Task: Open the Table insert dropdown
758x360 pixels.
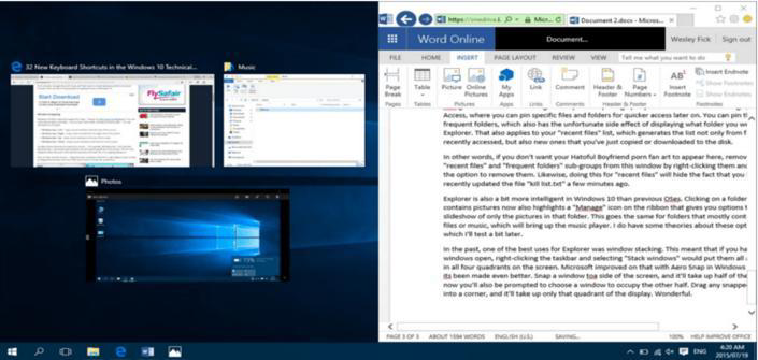Action: pyautogui.click(x=422, y=83)
